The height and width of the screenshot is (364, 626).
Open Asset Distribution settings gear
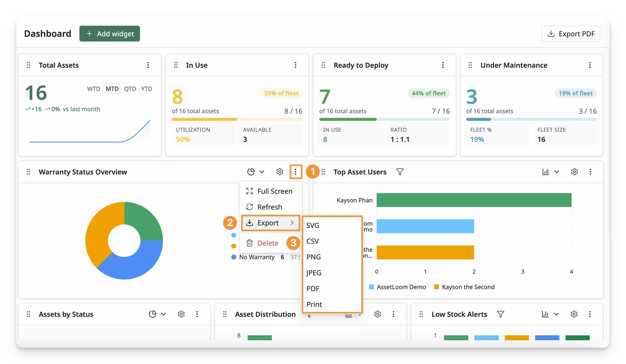click(378, 314)
